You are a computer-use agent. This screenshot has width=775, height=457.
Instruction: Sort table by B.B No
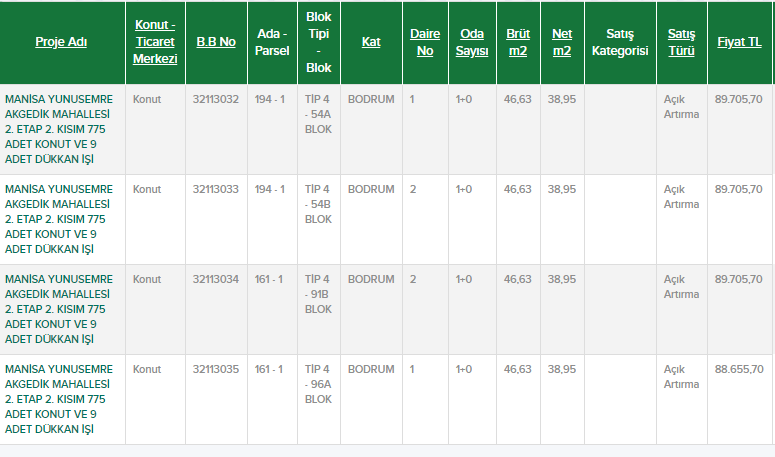tap(216, 42)
